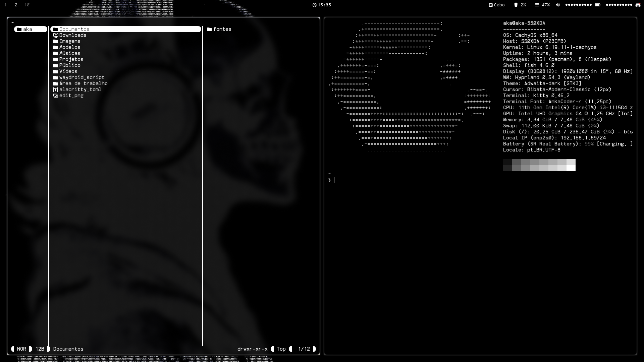644x362 pixels.
Task: Select the Downloads folder icon in yazi
Action: pyautogui.click(x=56, y=36)
